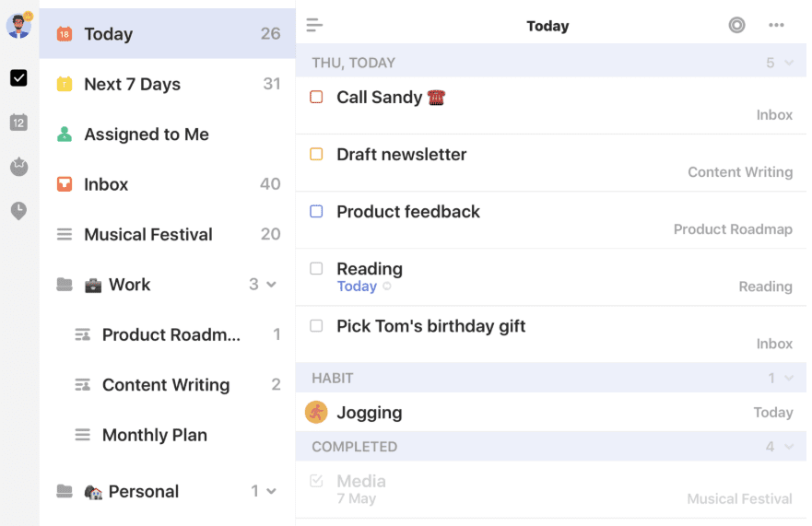Open the Tasks checkmark view in sidebar
The image size is (812, 526).
click(18, 78)
